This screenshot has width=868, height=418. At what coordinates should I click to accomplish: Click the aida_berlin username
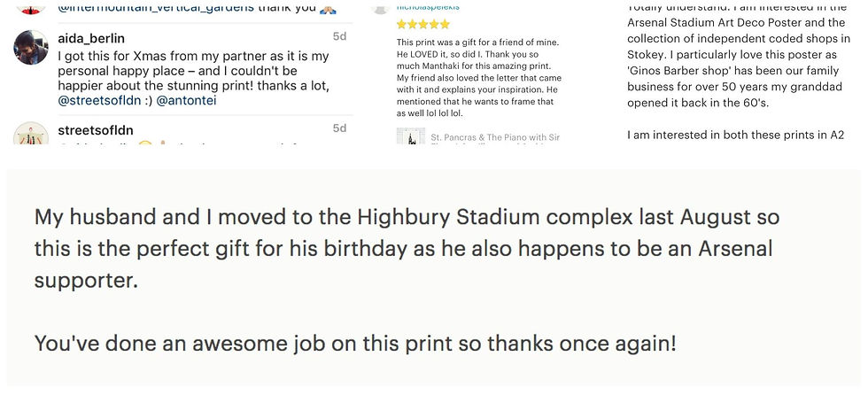(x=91, y=38)
